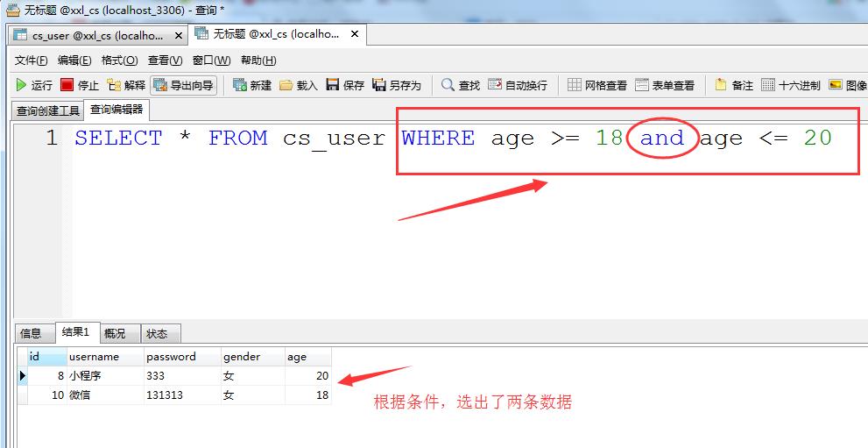Select gender cell in 小程序 row
Viewport: 868px width, 448px height.
pos(253,375)
